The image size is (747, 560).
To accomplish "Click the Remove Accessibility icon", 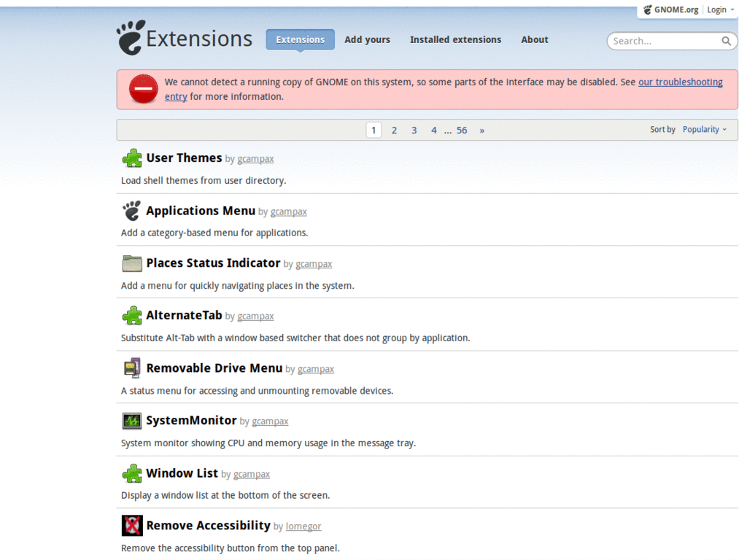I will [x=132, y=525].
